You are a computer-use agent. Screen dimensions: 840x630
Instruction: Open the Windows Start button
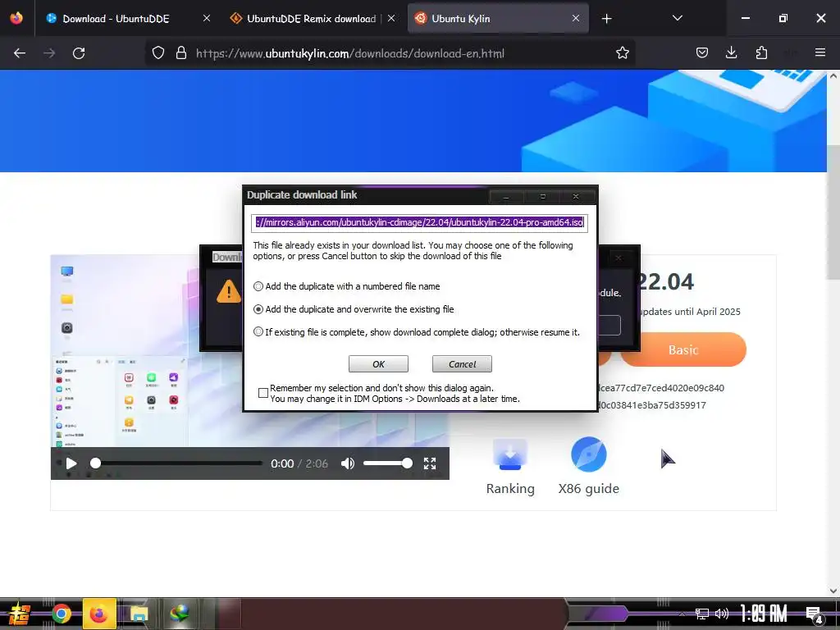(x=18, y=614)
